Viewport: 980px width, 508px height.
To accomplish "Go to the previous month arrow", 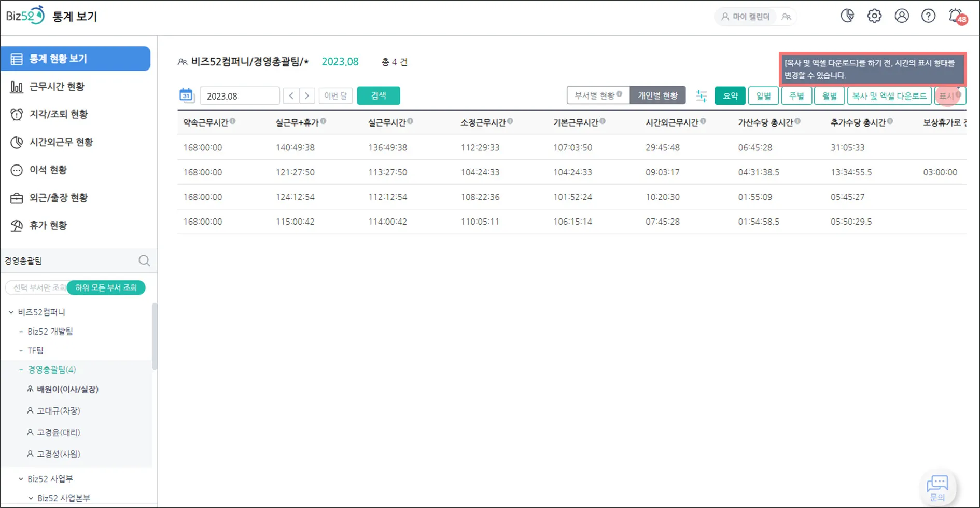I will [291, 95].
